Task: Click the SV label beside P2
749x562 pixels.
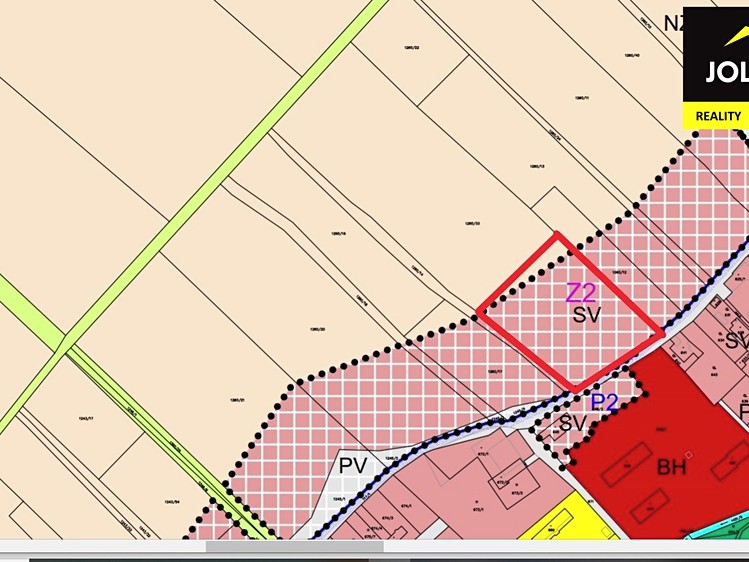Action: click(x=572, y=423)
